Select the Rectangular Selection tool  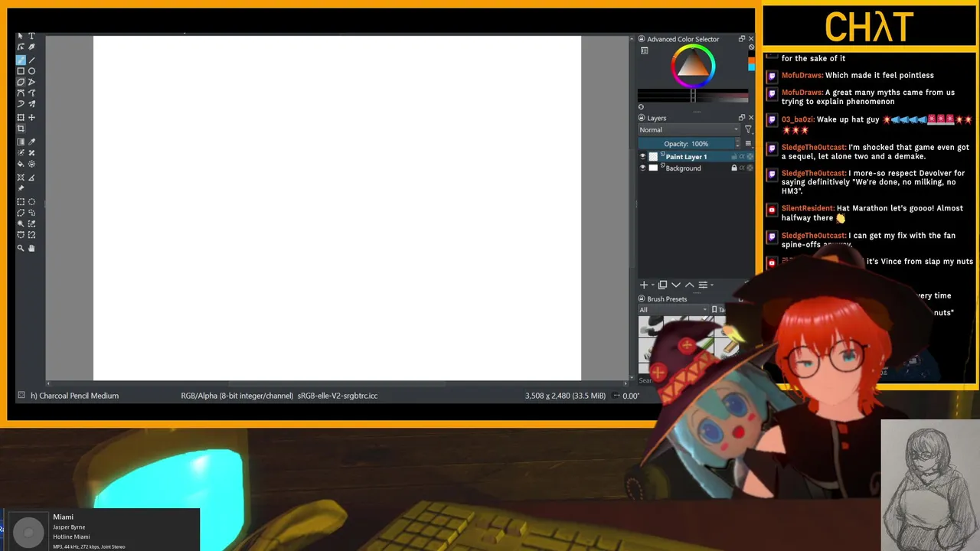[x=21, y=202]
